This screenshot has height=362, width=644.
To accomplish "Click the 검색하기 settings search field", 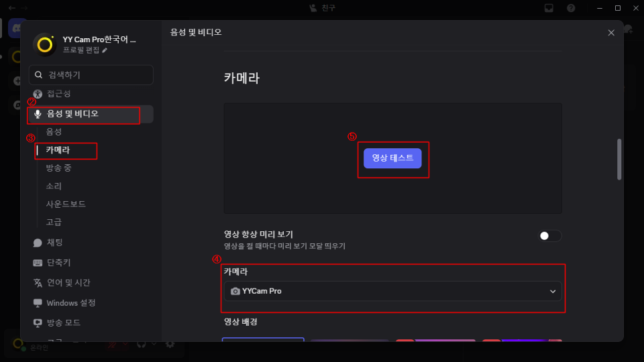I will coord(91,75).
